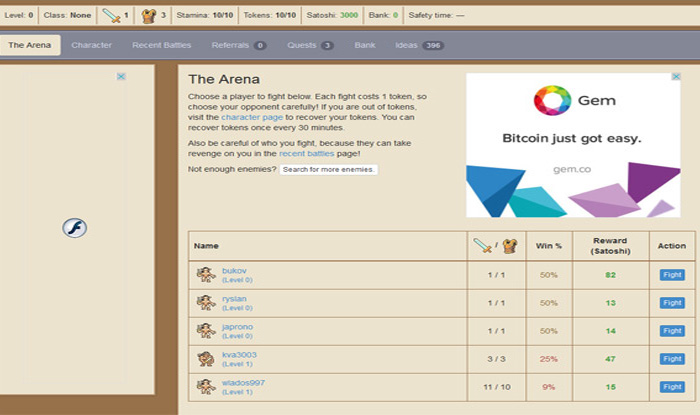
Task: Click Search for more enemies button
Action: [329, 170]
